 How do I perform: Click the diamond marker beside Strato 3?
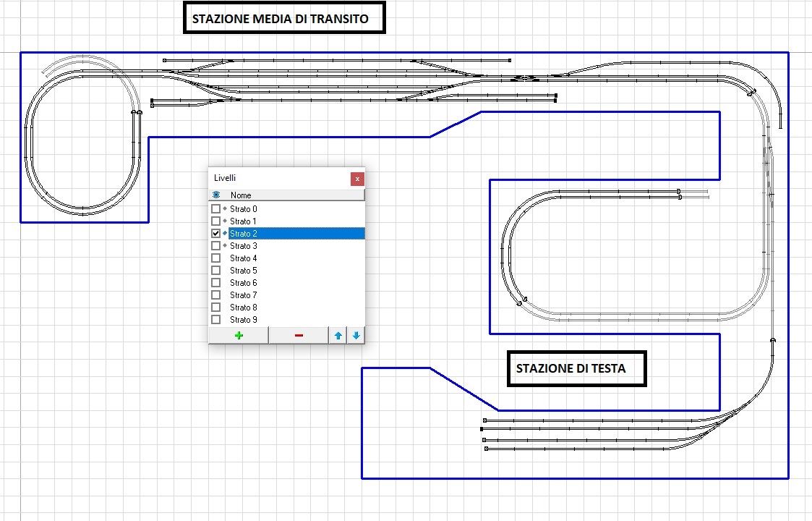[x=225, y=246]
